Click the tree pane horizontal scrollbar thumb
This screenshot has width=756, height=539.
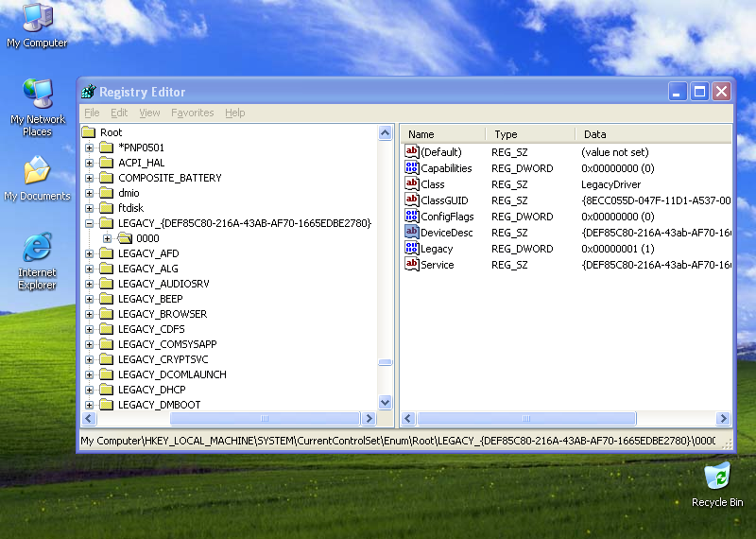265,418
